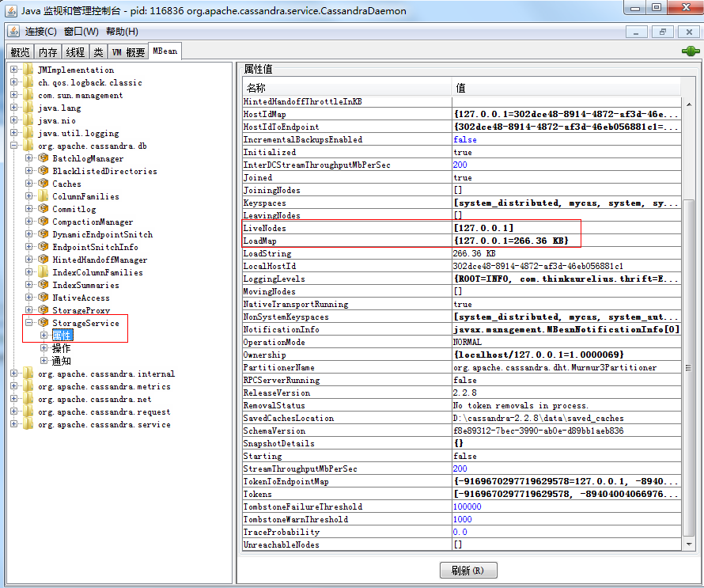The image size is (704, 588).
Task: Click the com.sun.management folder icon
Action: 28,95
